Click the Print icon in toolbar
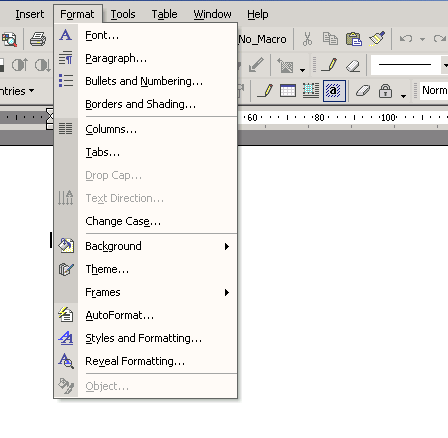Image resolution: width=448 pixels, height=438 pixels. (x=38, y=39)
